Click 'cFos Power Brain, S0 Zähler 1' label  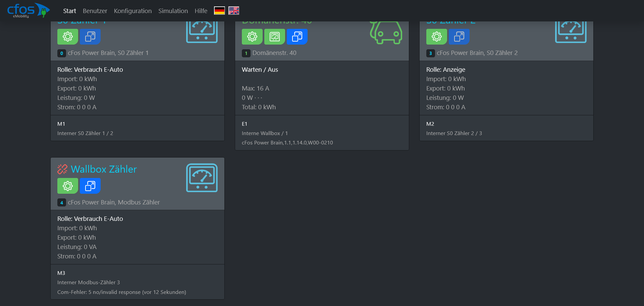point(108,53)
